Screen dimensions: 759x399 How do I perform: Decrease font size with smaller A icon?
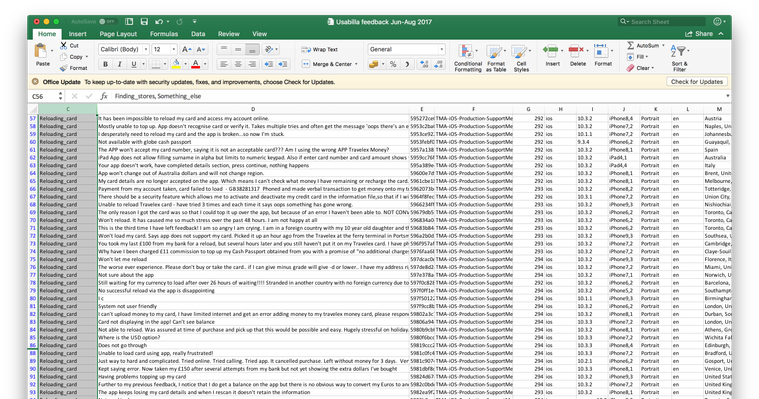(x=201, y=49)
